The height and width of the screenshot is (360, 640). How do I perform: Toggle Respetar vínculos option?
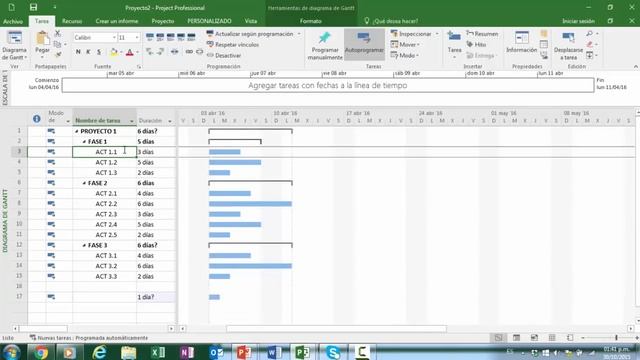coord(233,44)
